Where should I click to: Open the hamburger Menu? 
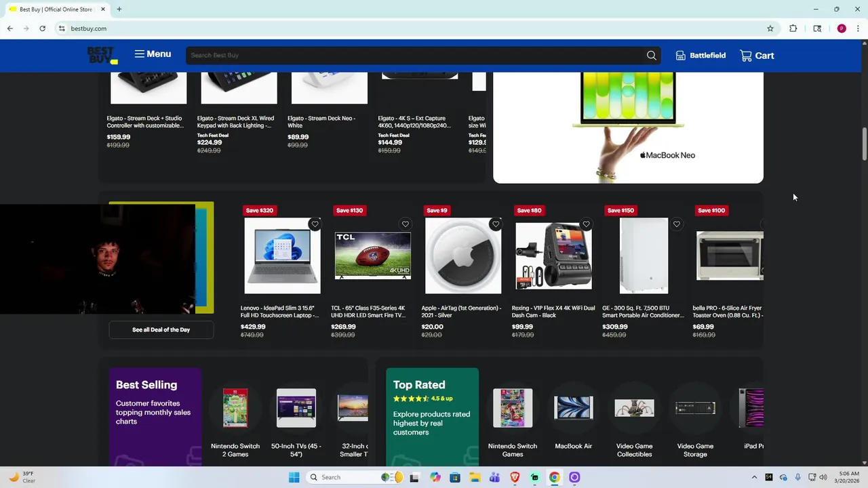tap(153, 54)
